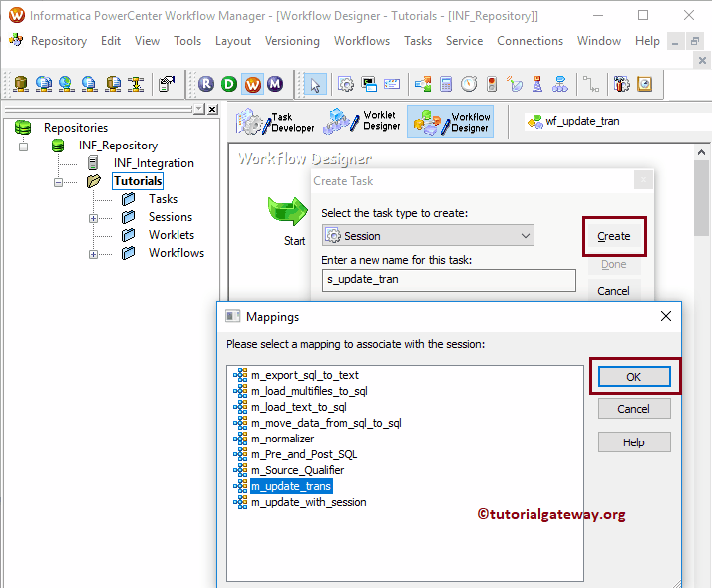Click the Command task toolbar icon
Image resolution: width=712 pixels, height=588 pixels.
369,84
